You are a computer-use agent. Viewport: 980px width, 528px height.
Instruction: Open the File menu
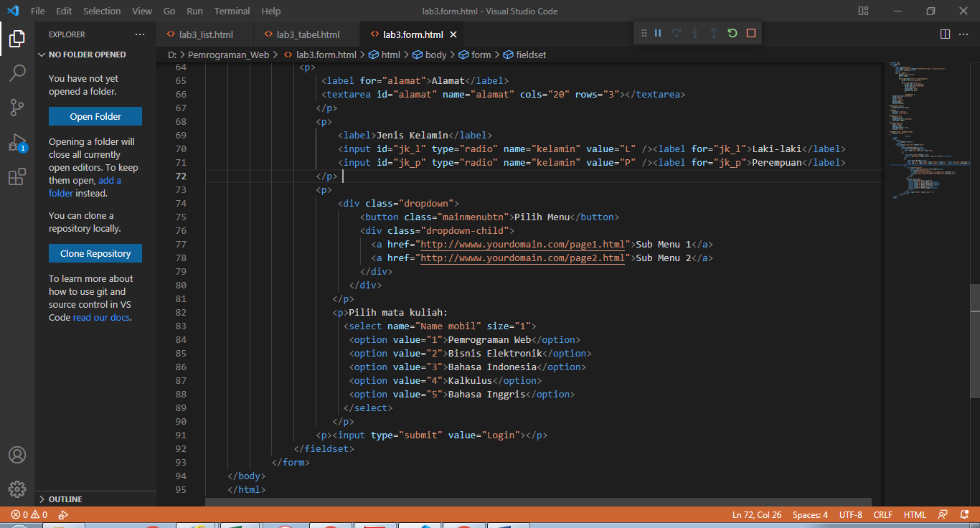click(38, 11)
